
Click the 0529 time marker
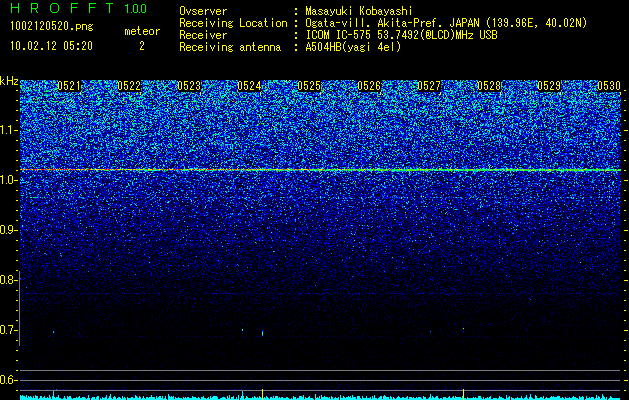(x=549, y=86)
